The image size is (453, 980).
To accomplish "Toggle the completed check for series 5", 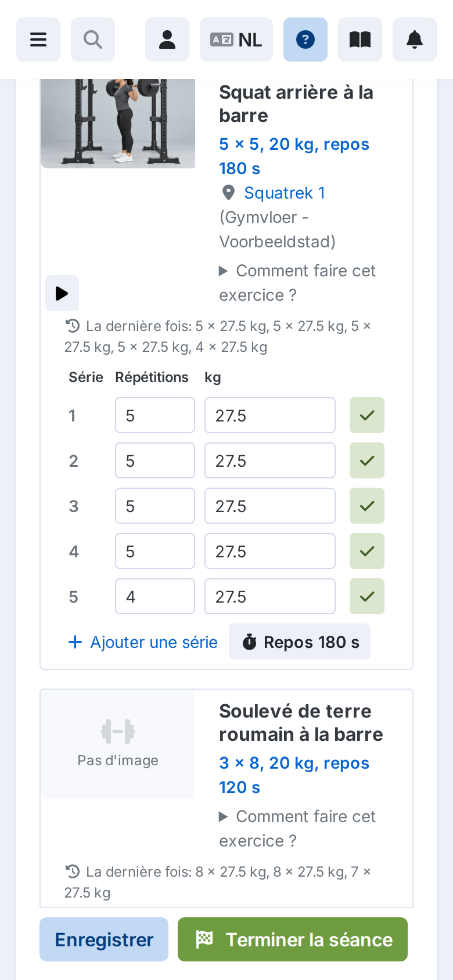I will 367,596.
